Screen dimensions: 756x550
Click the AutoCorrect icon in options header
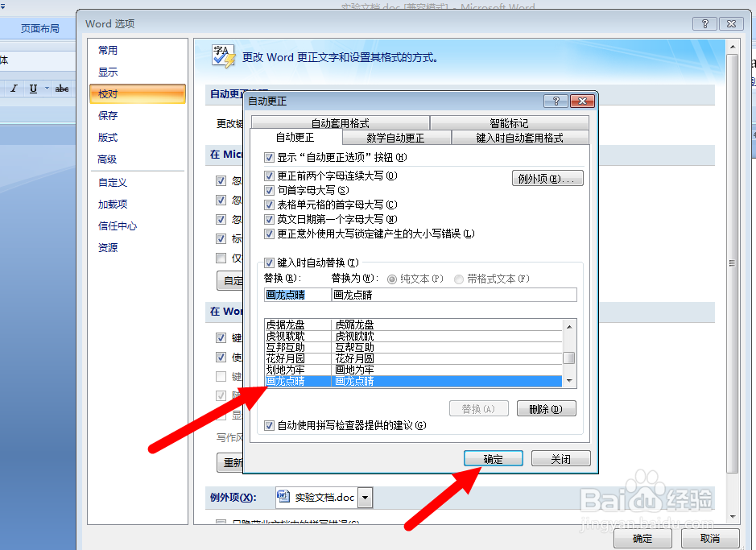pos(223,56)
